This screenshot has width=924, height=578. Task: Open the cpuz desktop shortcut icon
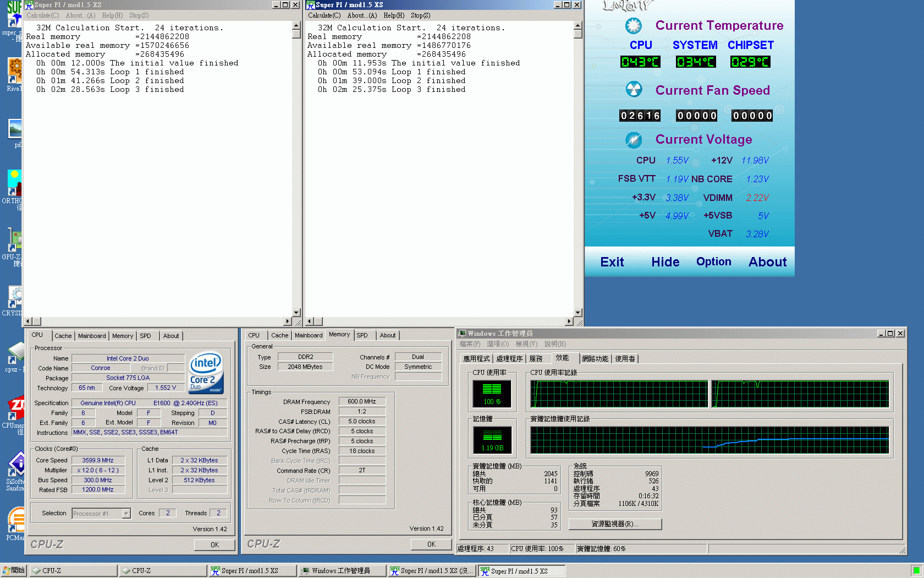click(14, 352)
